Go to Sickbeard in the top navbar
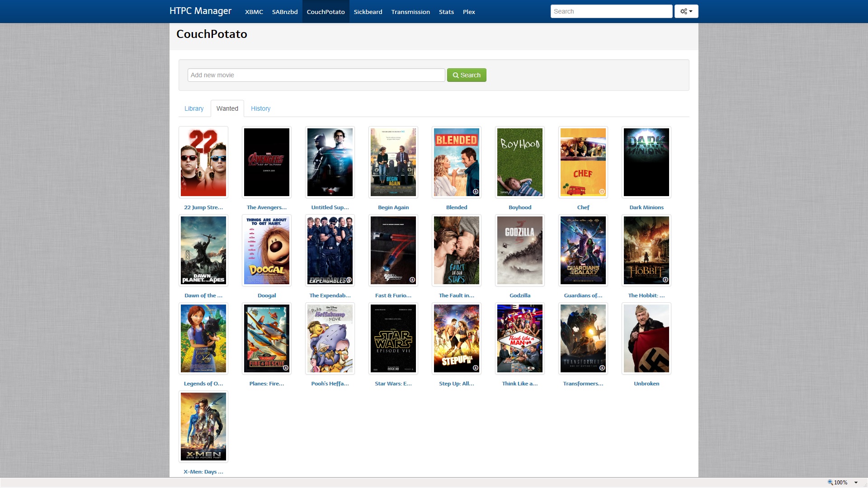The image size is (868, 488). tap(368, 12)
